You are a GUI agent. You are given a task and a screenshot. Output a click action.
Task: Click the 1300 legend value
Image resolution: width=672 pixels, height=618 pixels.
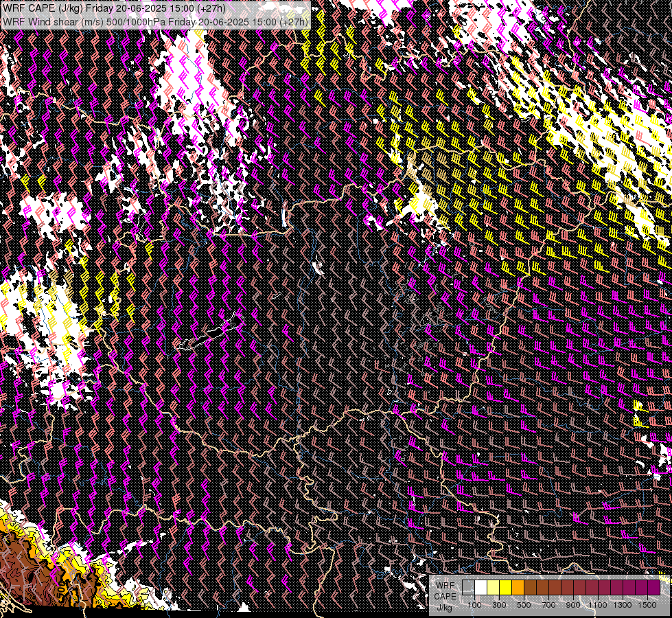623,605
